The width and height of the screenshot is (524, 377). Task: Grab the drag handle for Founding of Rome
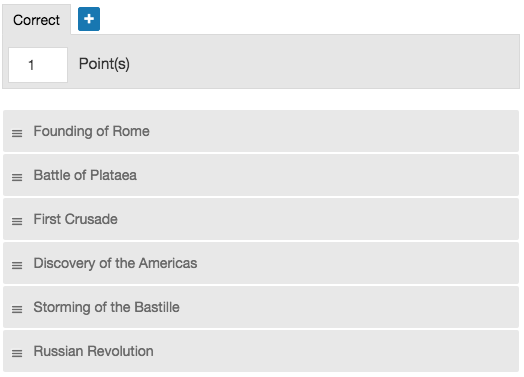(x=17, y=133)
